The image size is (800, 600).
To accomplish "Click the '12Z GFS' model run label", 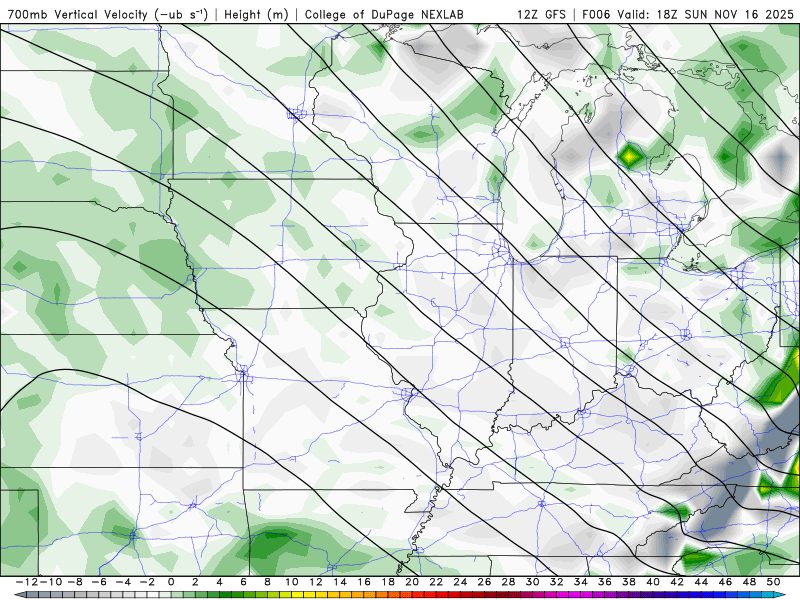I will point(541,15).
